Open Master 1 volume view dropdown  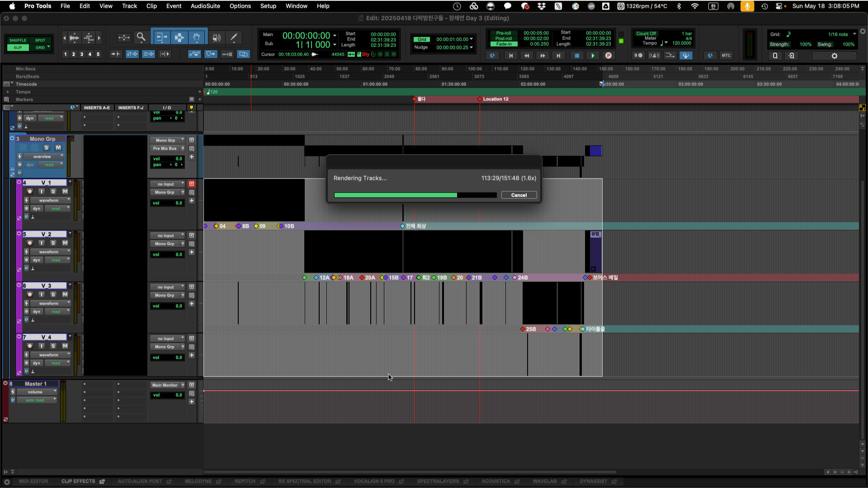(38, 392)
